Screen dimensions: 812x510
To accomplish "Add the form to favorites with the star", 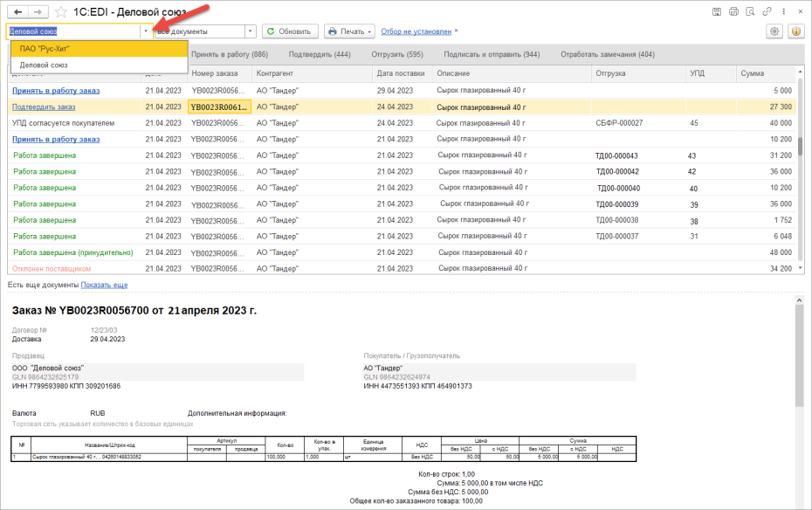I will (61, 12).
